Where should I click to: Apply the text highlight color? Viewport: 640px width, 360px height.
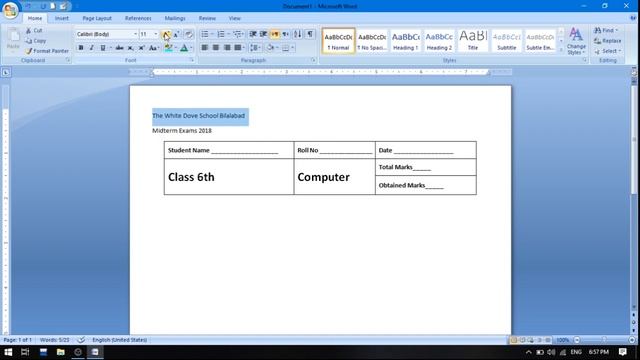168,48
